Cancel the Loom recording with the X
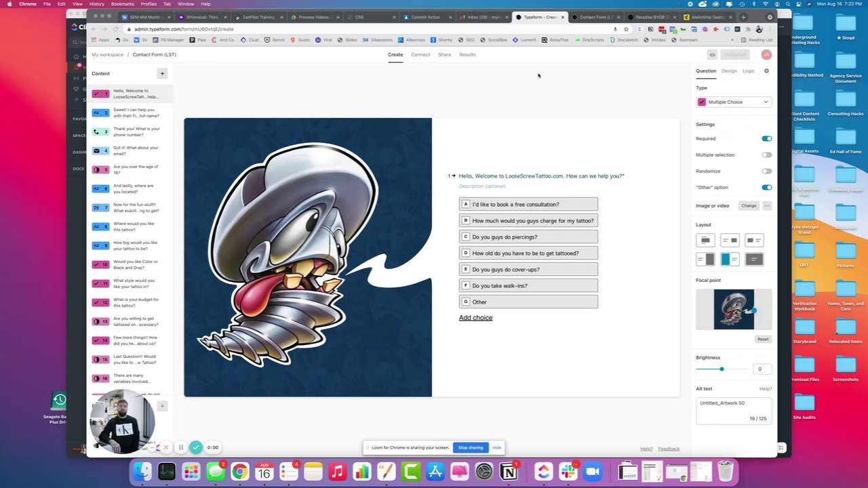This screenshot has height=488, width=868. coord(165,447)
